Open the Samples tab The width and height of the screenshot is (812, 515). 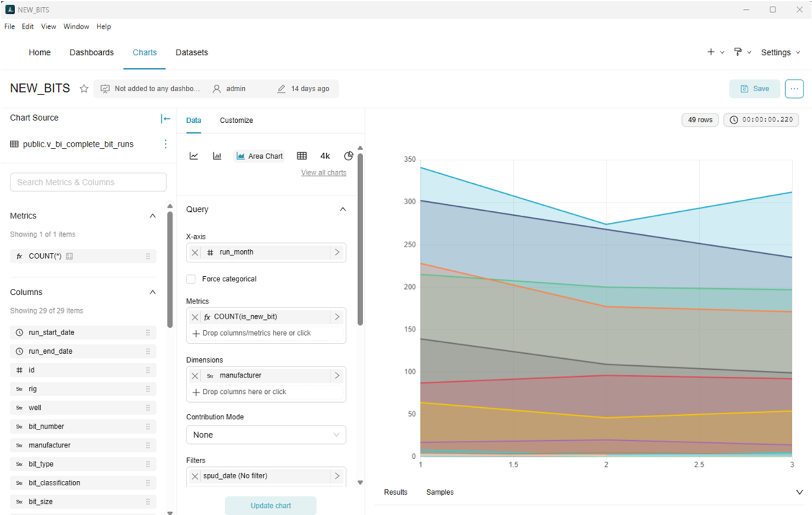[440, 492]
